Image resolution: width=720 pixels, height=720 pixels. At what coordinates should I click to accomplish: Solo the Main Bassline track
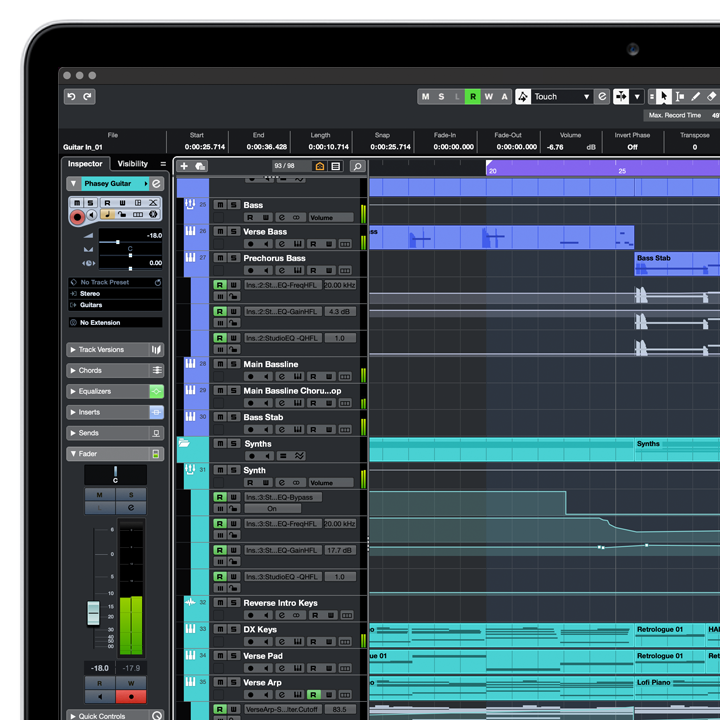click(233, 365)
